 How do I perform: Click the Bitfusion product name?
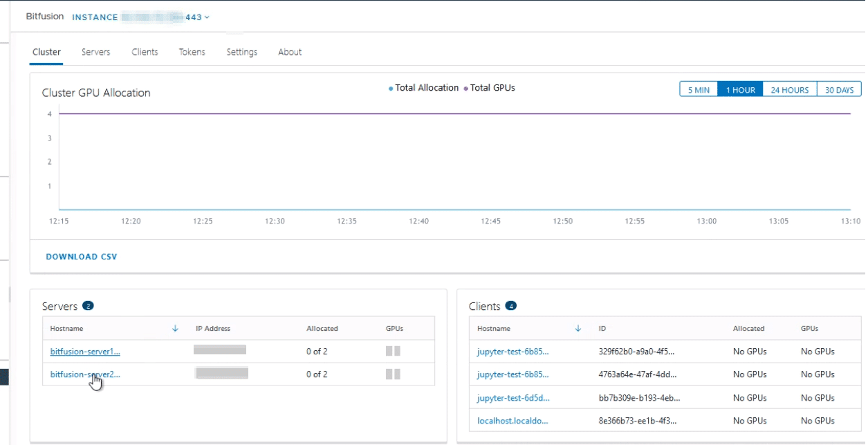(x=44, y=17)
